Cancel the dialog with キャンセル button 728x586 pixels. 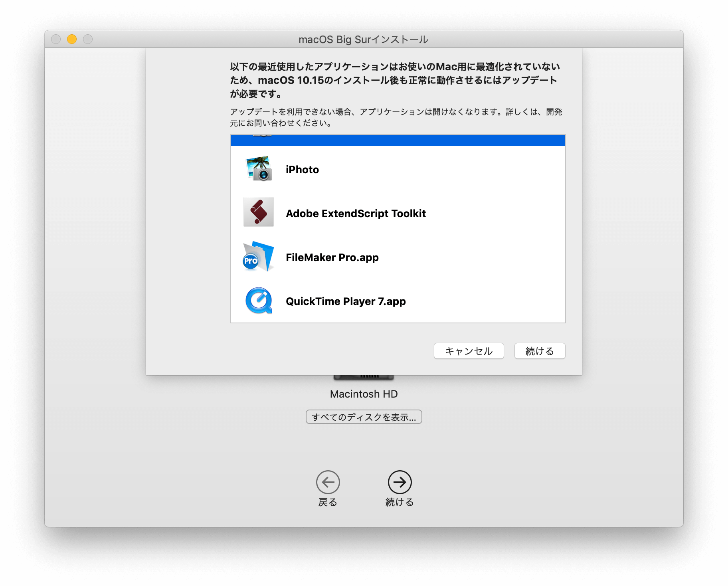coord(469,351)
